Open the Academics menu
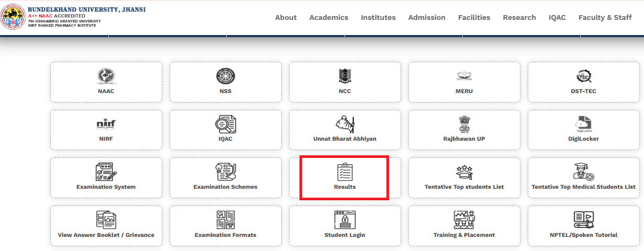Image resolution: width=644 pixels, height=251 pixels. (x=329, y=17)
